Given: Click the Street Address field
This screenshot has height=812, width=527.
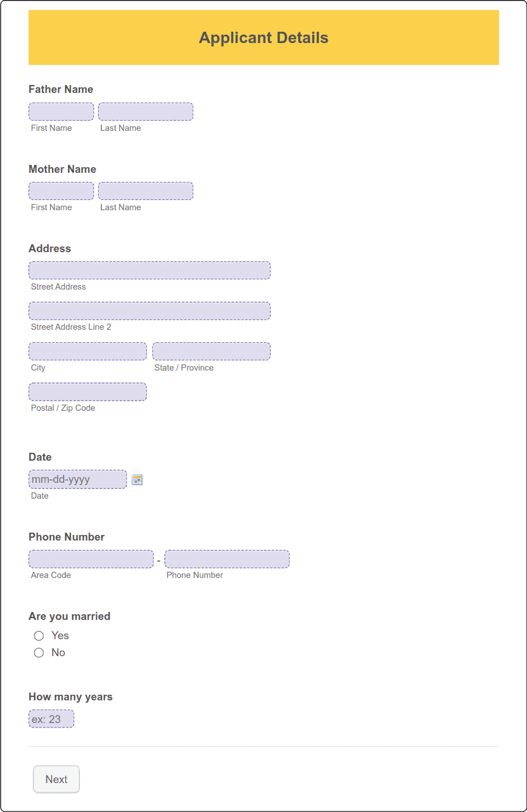Looking at the screenshot, I should [x=149, y=270].
